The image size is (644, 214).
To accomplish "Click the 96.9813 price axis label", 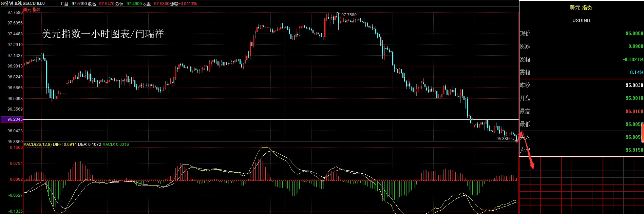I will [15, 66].
